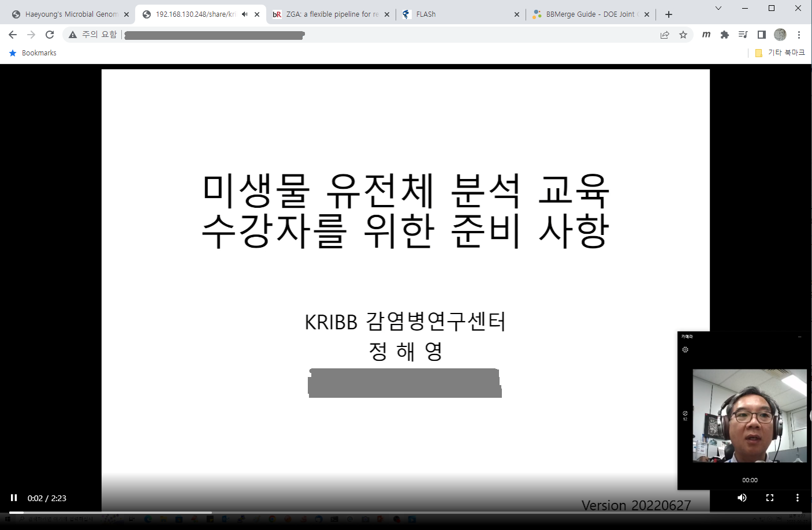The width and height of the screenshot is (812, 530).
Task: Expand the tab search chevron
Action: (x=718, y=8)
